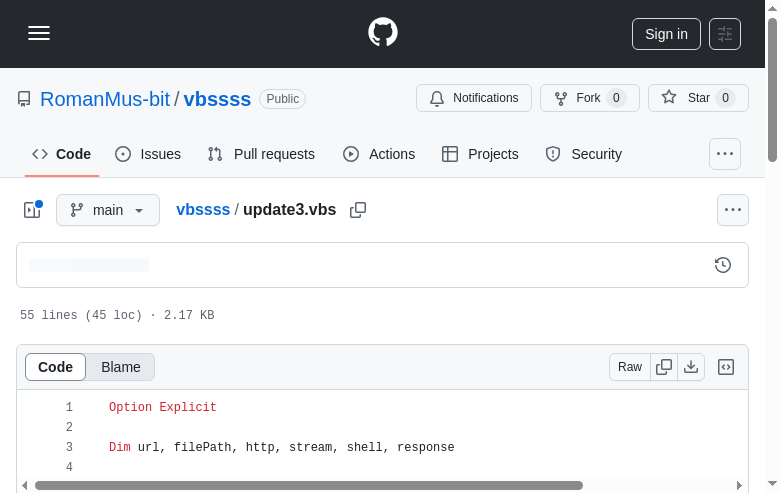
Task: Go to GitHub homepage via Octocat logo
Action: point(383,32)
